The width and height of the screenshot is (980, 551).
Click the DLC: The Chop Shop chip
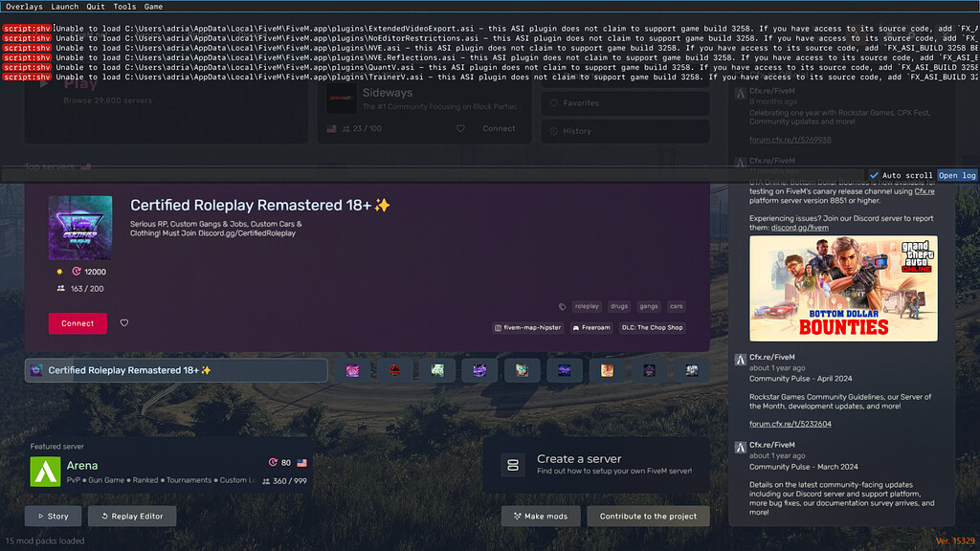(652, 327)
